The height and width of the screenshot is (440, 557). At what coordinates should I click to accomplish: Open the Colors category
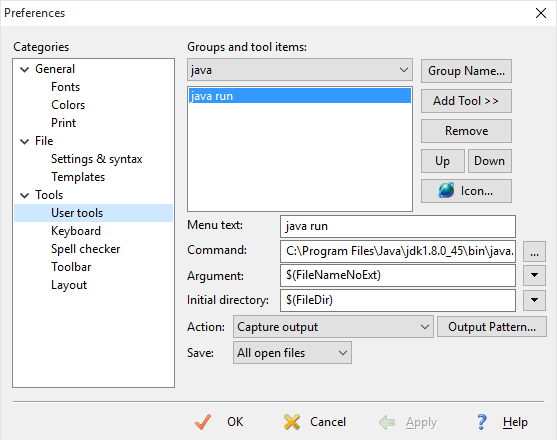(x=68, y=105)
